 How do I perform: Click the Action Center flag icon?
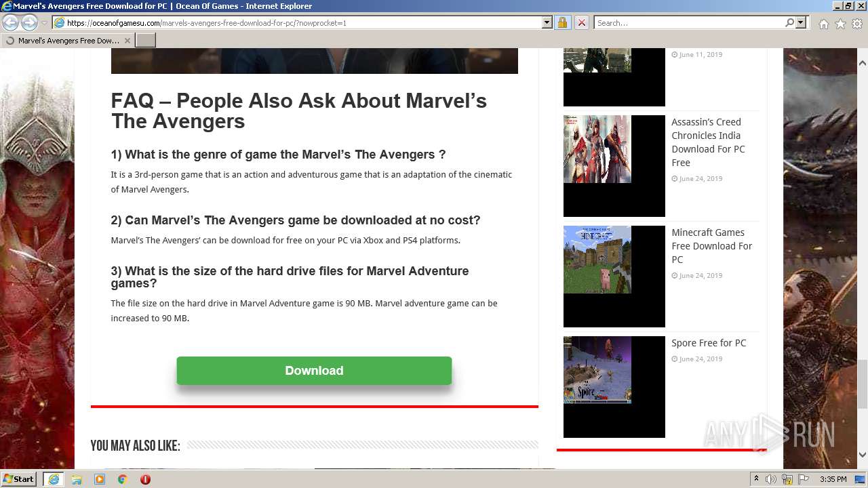click(x=804, y=479)
